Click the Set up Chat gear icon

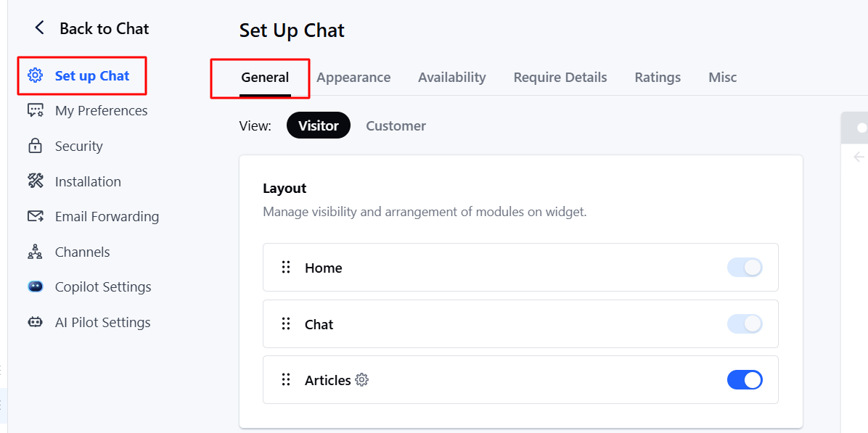coord(35,75)
